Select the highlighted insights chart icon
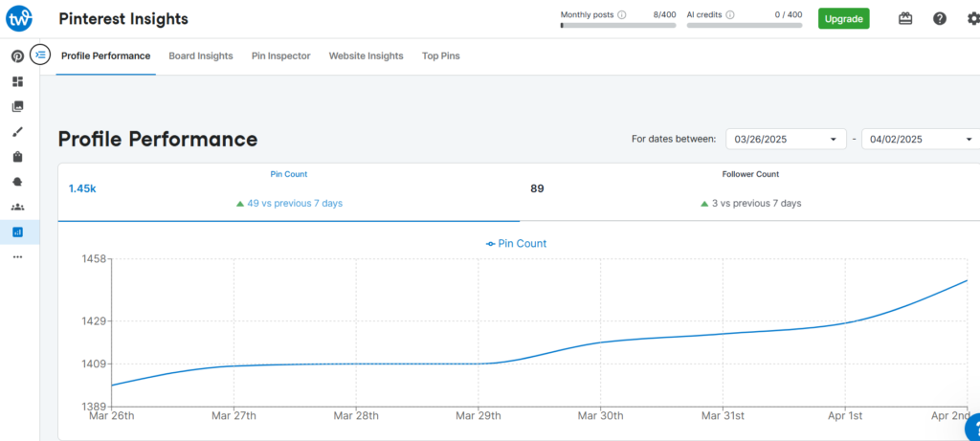This screenshot has height=441, width=980. coord(17,232)
